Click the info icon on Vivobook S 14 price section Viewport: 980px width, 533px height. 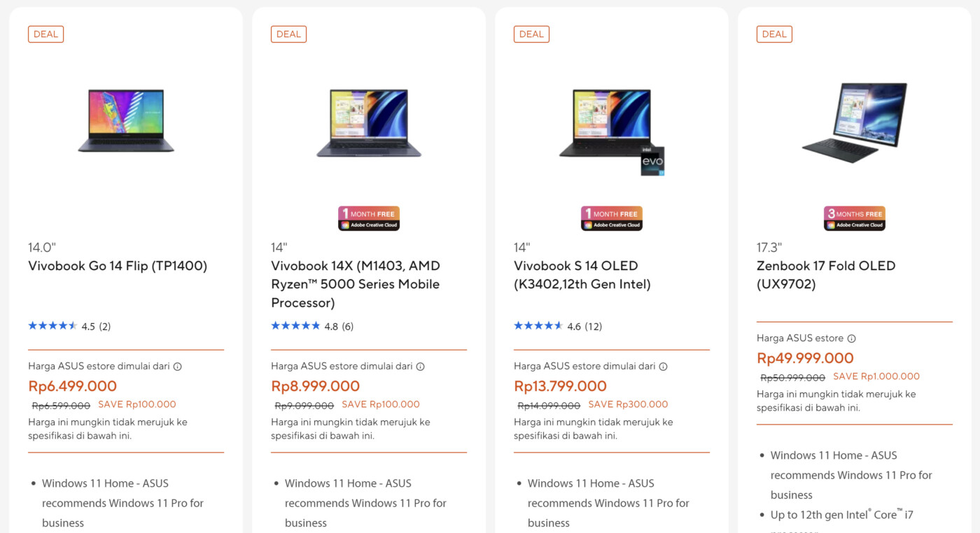click(662, 365)
